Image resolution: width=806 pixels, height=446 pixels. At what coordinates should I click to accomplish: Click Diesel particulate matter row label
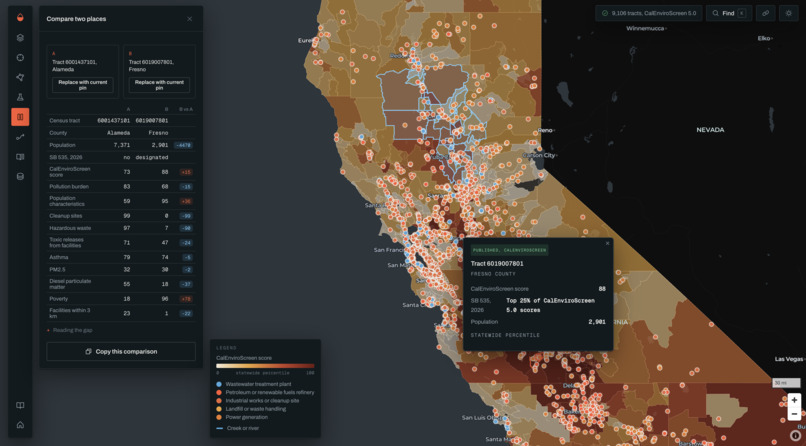click(x=70, y=284)
